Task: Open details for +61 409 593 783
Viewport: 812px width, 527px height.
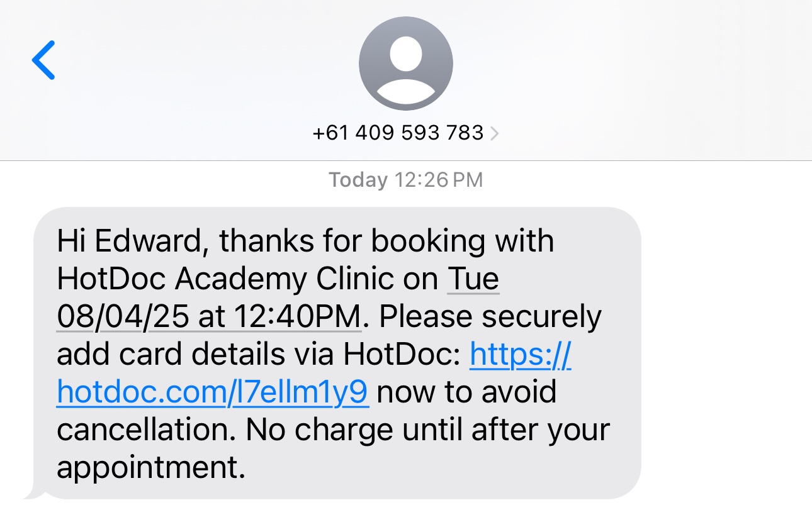Action: pos(398,133)
